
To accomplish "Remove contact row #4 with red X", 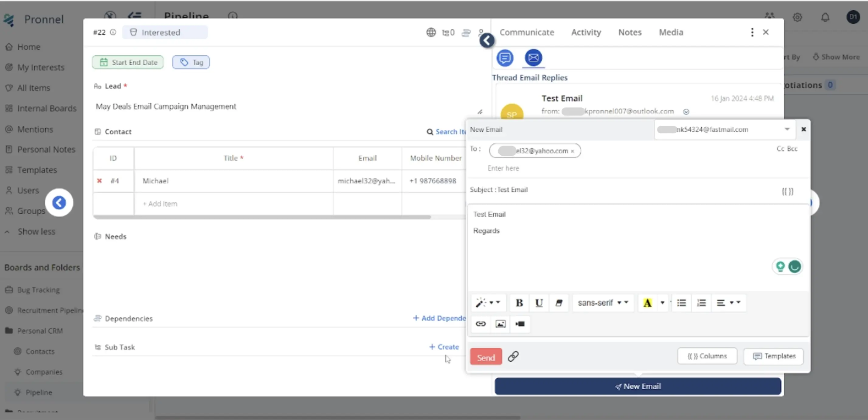I will 99,181.
